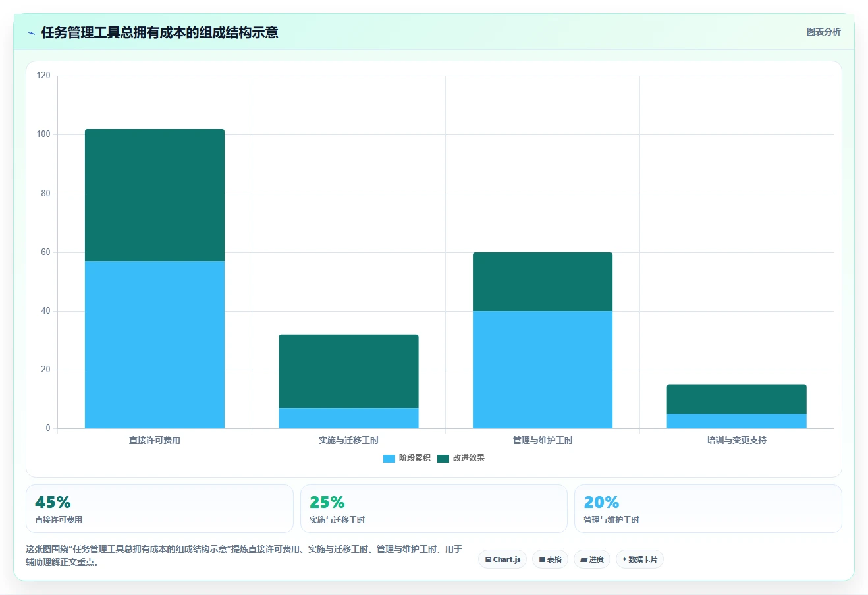Click the 培训与变更支持 x-axis label
The width and height of the screenshot is (868, 595).
pos(736,440)
